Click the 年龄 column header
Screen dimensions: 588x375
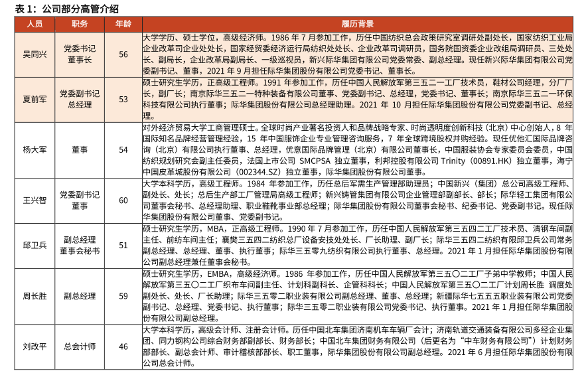pyautogui.click(x=123, y=23)
